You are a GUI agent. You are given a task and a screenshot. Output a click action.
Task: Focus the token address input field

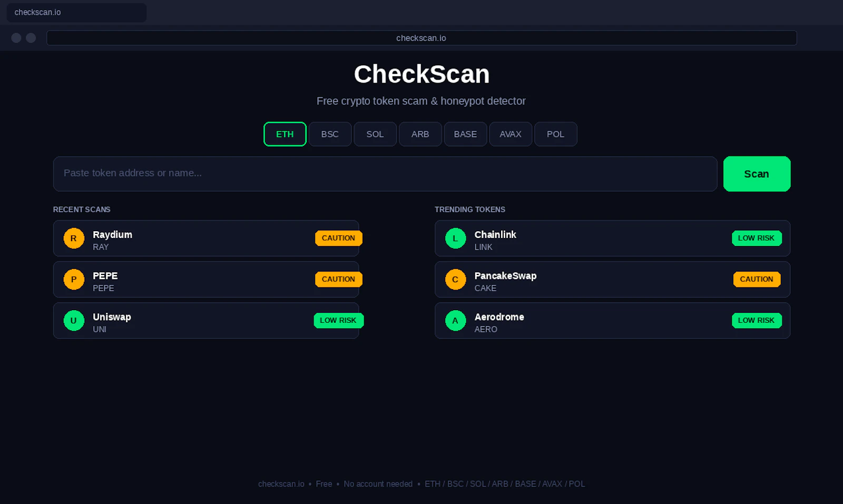click(385, 174)
